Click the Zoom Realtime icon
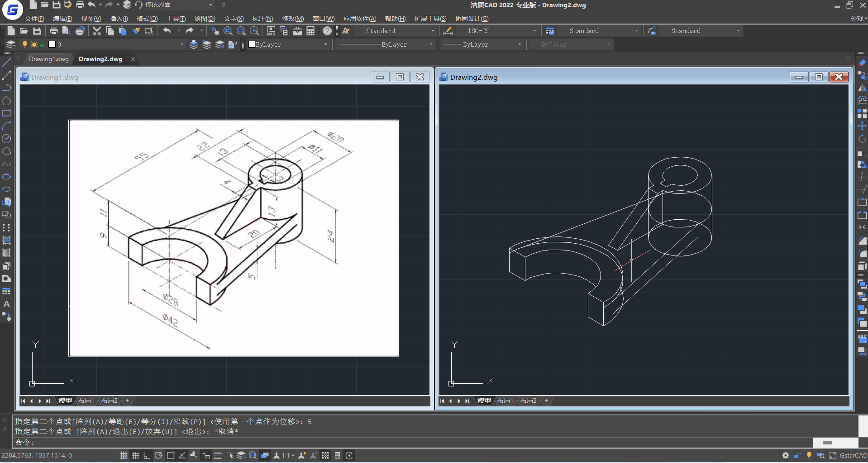The width and height of the screenshot is (868, 463). point(228,31)
